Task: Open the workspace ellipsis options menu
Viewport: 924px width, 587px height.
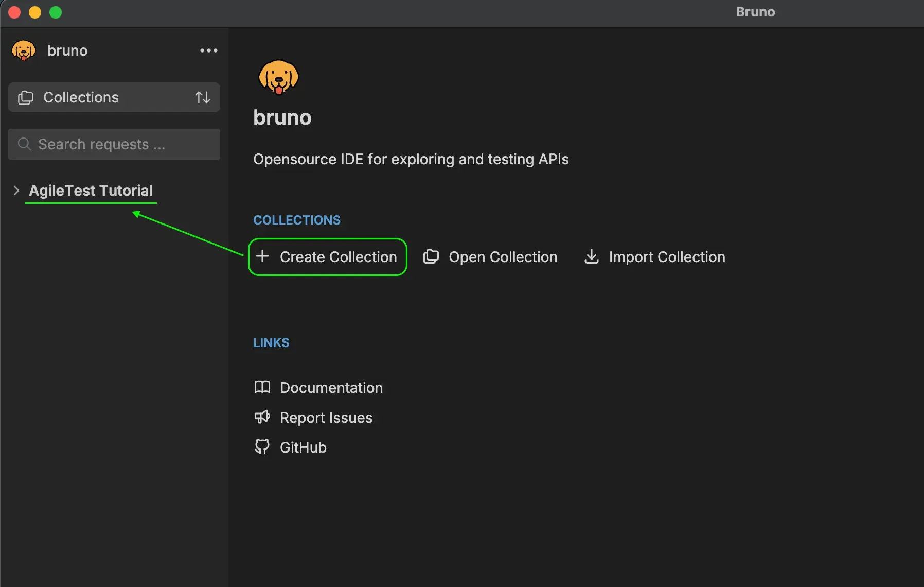Action: [x=208, y=50]
